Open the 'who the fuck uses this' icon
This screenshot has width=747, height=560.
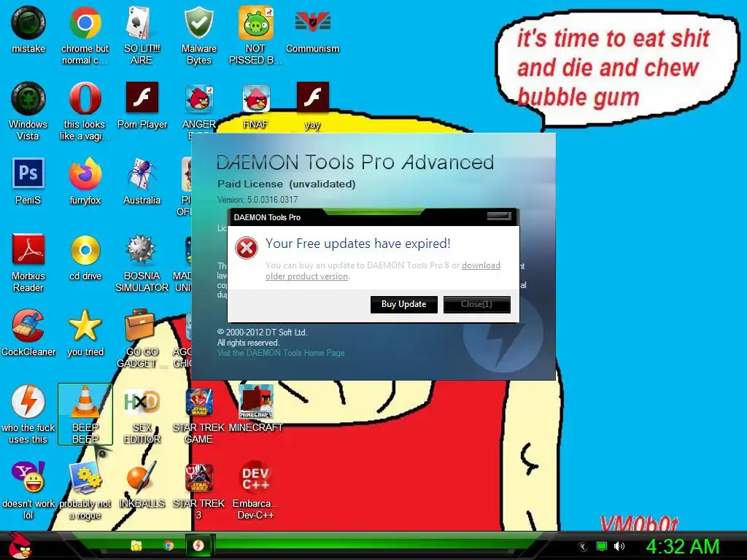[28, 402]
